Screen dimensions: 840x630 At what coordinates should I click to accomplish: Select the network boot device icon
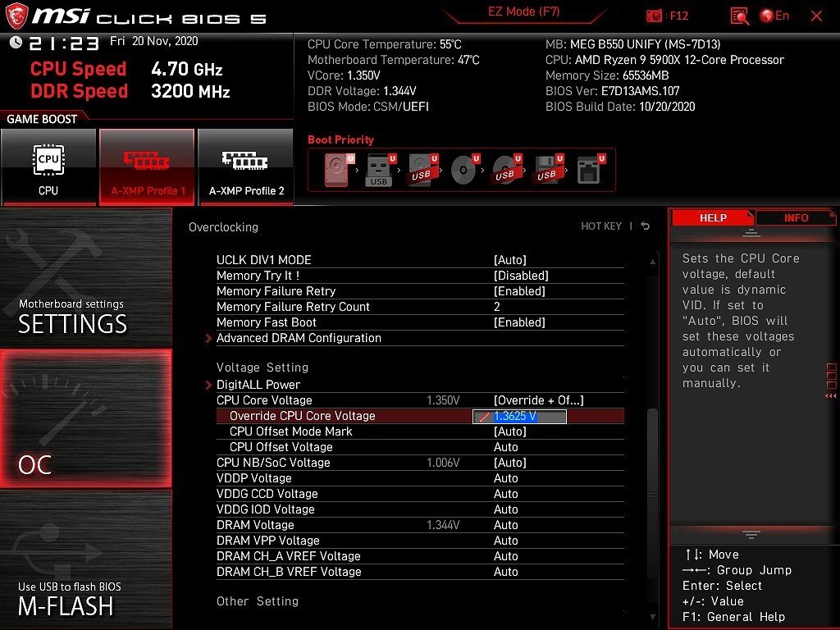point(591,170)
